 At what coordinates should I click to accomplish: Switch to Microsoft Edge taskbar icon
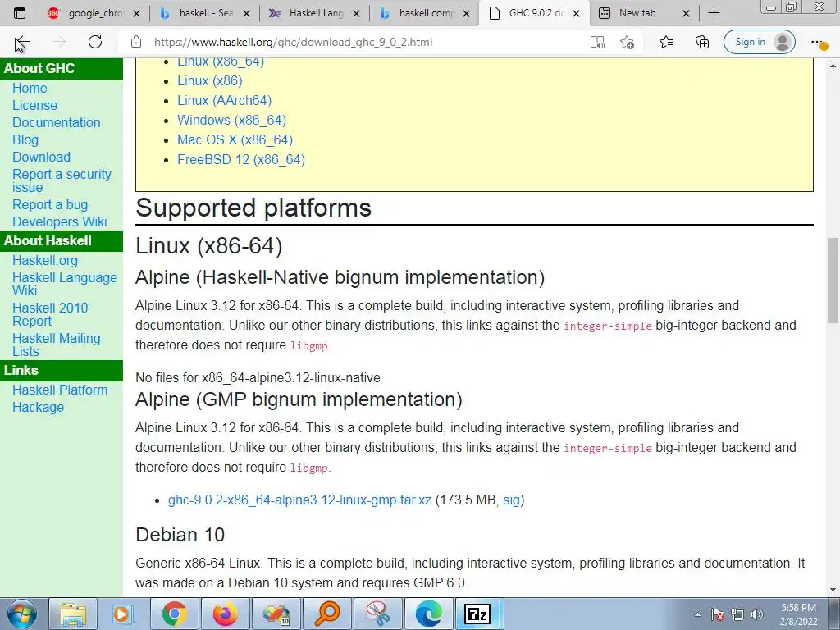[428, 614]
